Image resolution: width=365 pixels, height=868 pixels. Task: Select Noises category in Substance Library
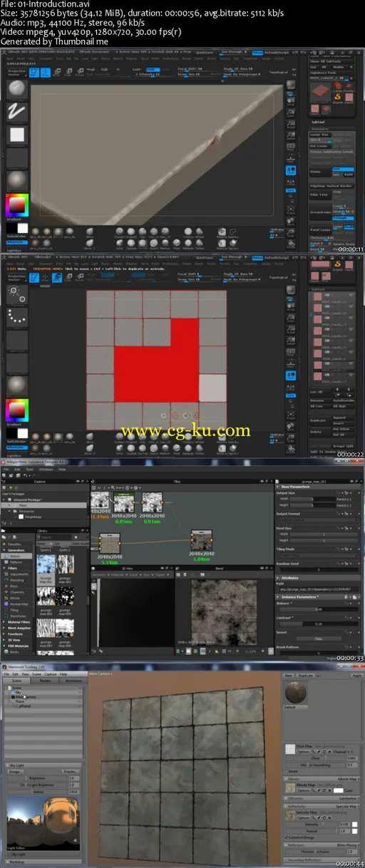17,557
